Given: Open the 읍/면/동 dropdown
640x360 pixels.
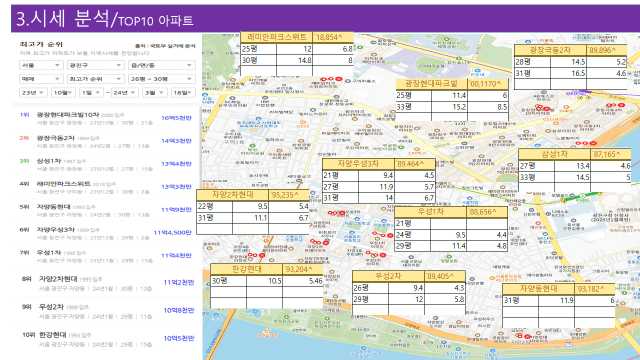Looking at the screenshot, I should click(x=162, y=65).
